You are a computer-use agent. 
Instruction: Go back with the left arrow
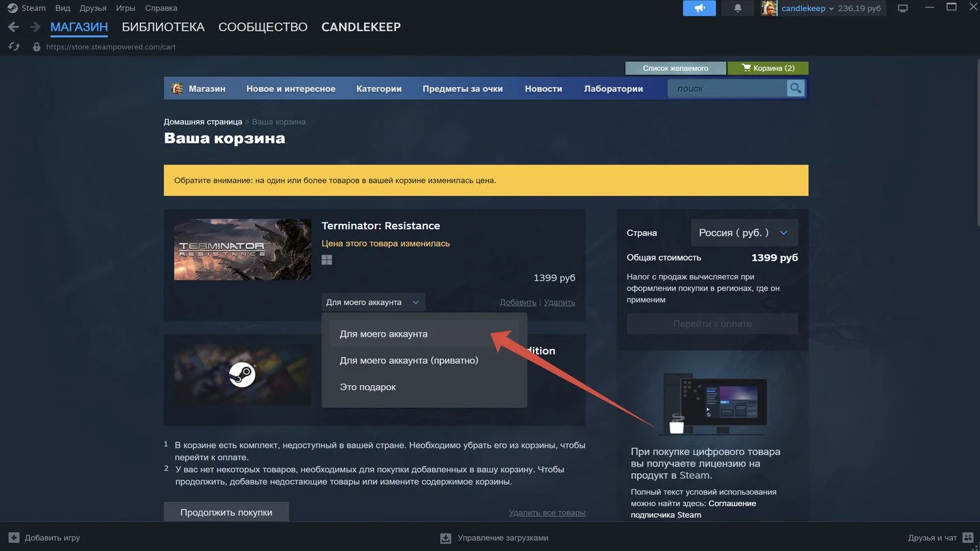pos(13,27)
